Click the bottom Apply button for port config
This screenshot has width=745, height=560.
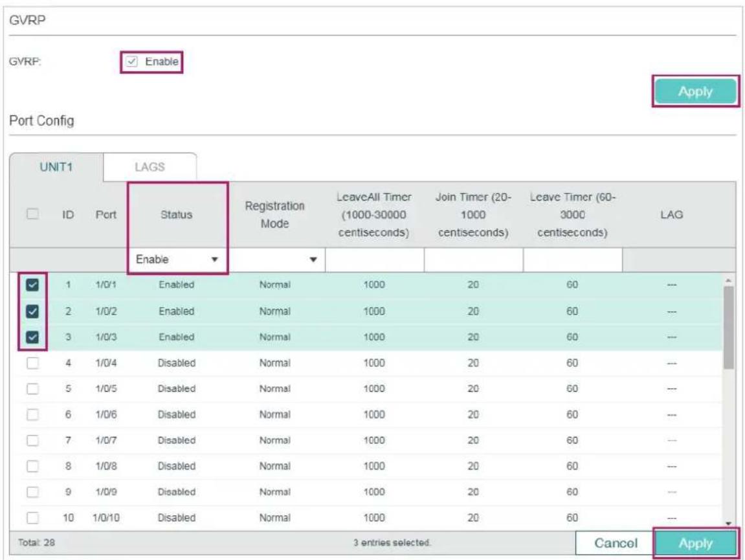[695, 543]
